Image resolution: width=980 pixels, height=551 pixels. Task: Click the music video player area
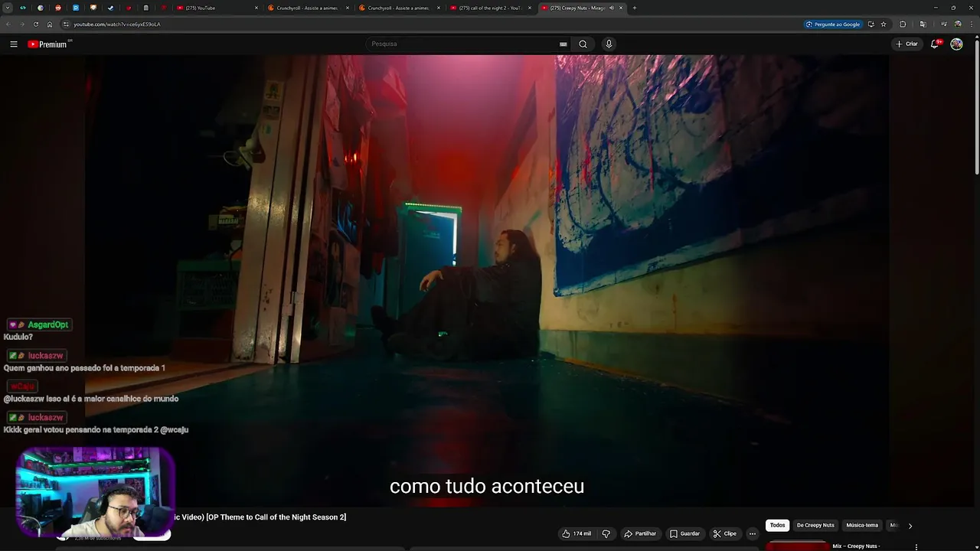(x=487, y=279)
